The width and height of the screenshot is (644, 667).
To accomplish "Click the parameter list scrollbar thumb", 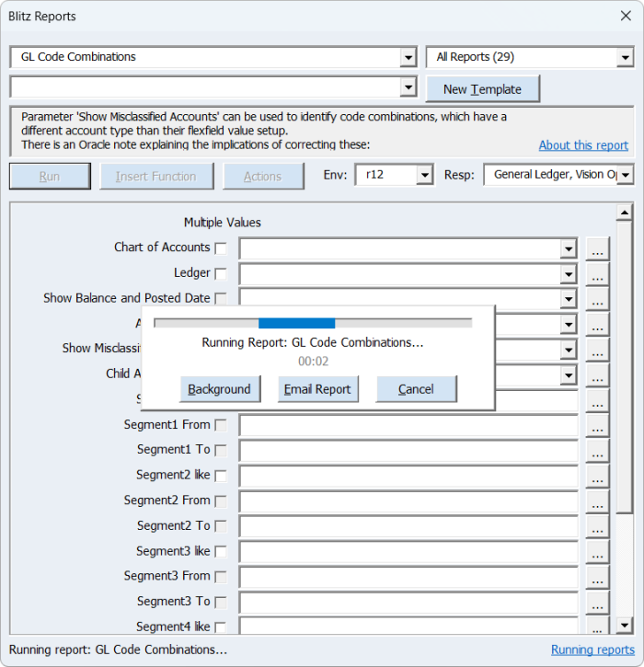I will (624, 367).
